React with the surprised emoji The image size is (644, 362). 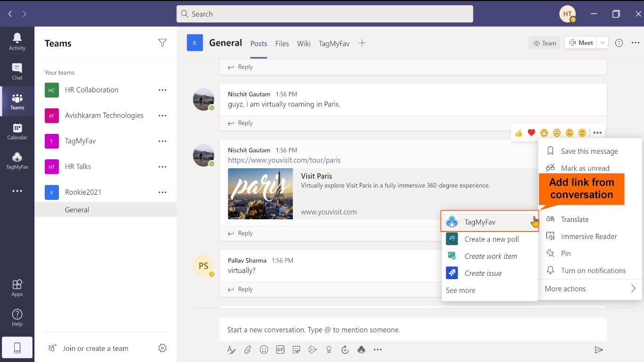coord(557,133)
